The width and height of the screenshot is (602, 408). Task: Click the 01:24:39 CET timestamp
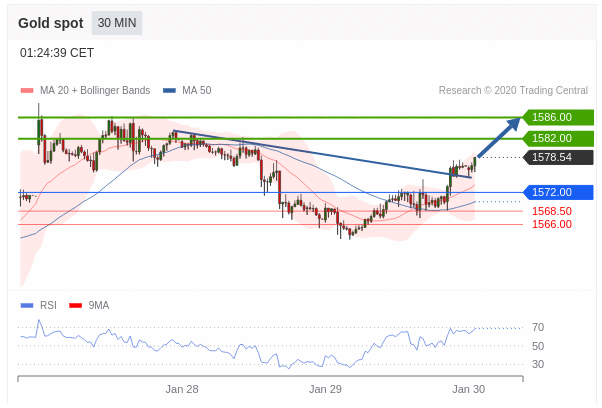[x=57, y=53]
